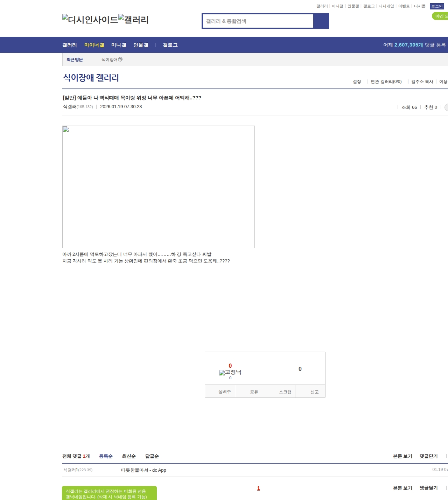Select 최신순 comment sorting
Image resolution: width=448 pixels, height=500 pixels.
click(x=128, y=456)
